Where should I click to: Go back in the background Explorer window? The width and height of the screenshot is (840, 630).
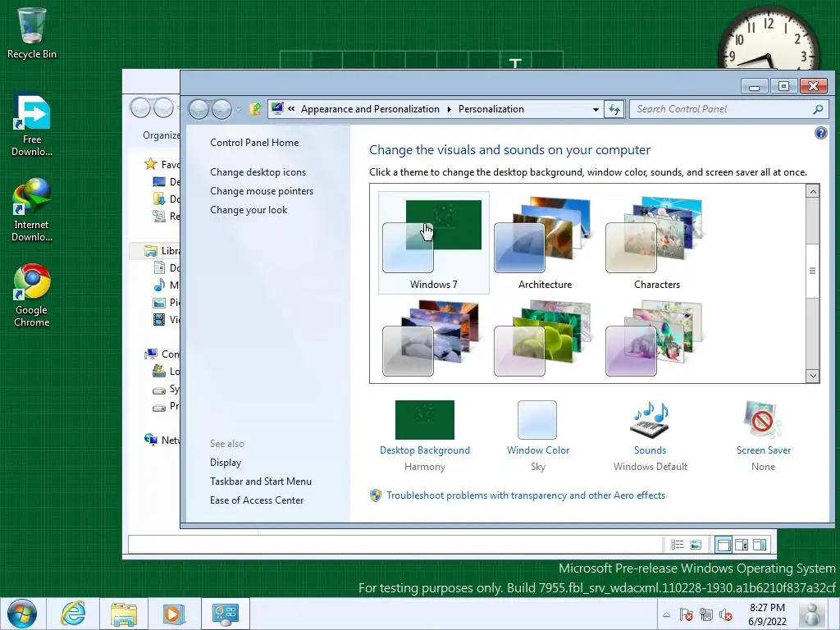point(140,108)
